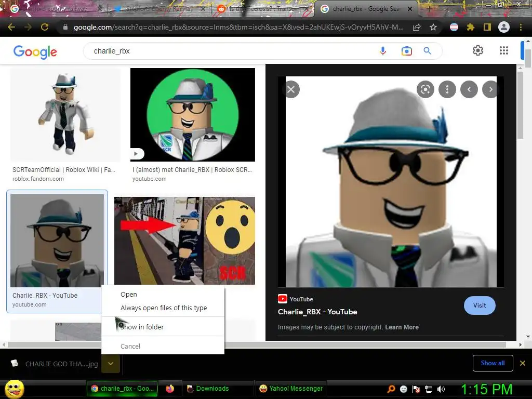
Task: Click Show all downloads
Action: tap(493, 363)
